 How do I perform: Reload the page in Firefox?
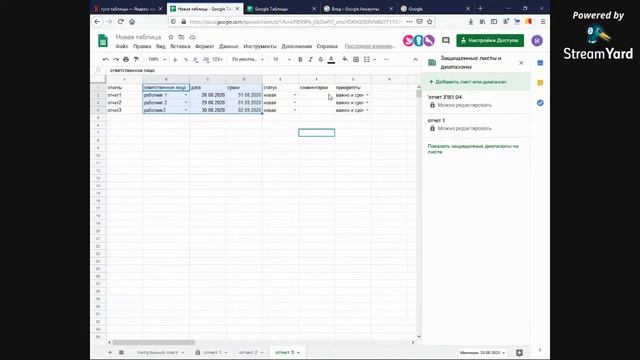click(x=120, y=22)
